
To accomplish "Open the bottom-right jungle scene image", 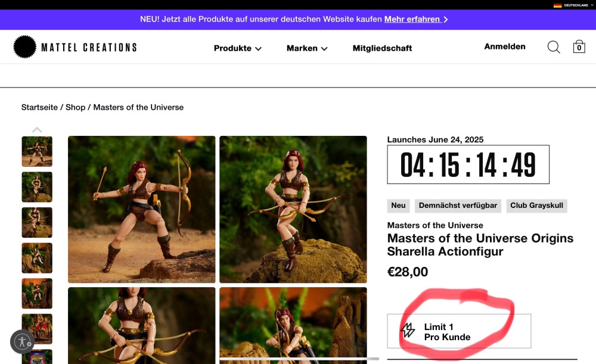I will tap(293, 326).
